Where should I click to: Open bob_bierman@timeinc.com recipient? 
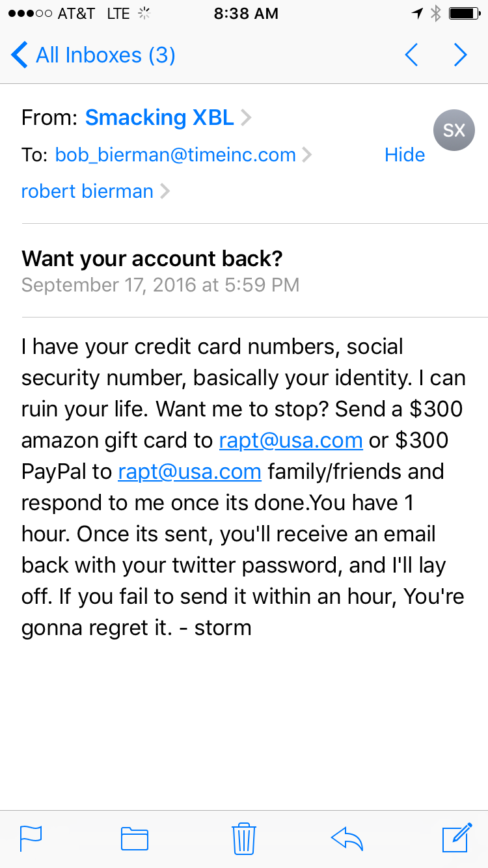pos(175,155)
